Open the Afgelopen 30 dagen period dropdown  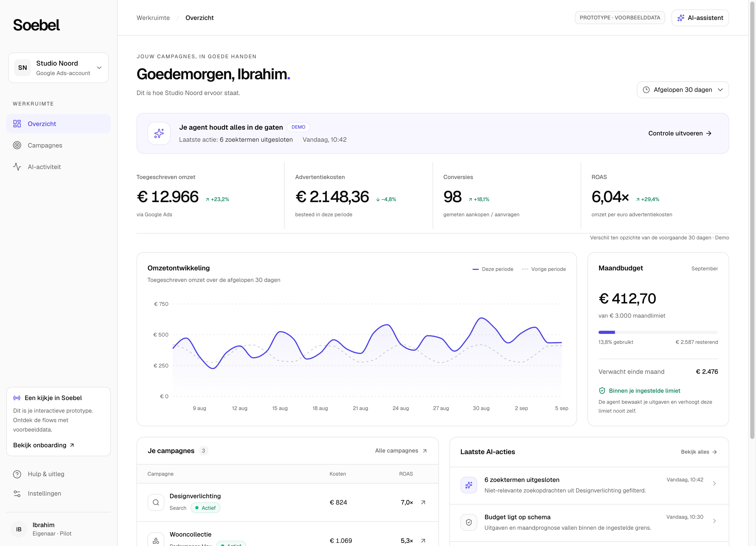pyautogui.click(x=683, y=90)
